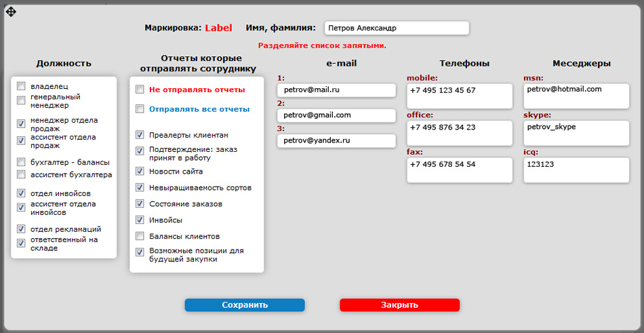
Task: Check the Балансы клиентов checkbox
Action: coord(140,237)
